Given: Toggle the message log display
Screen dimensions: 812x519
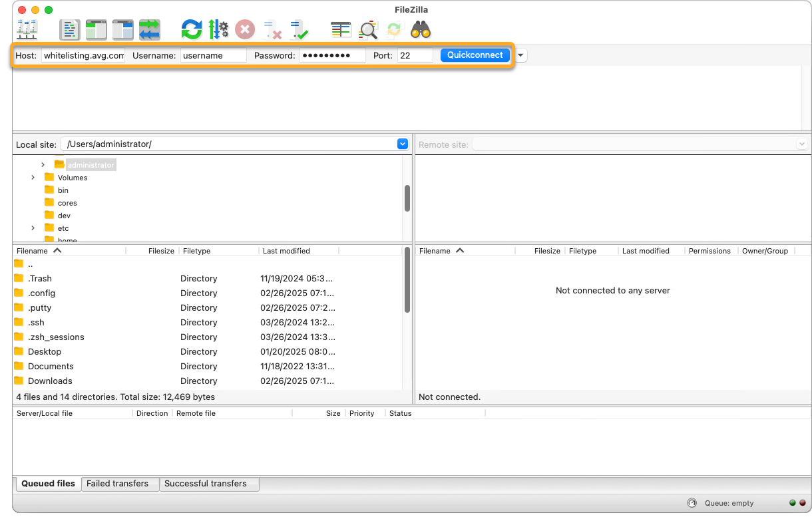Looking at the screenshot, I should [x=70, y=29].
